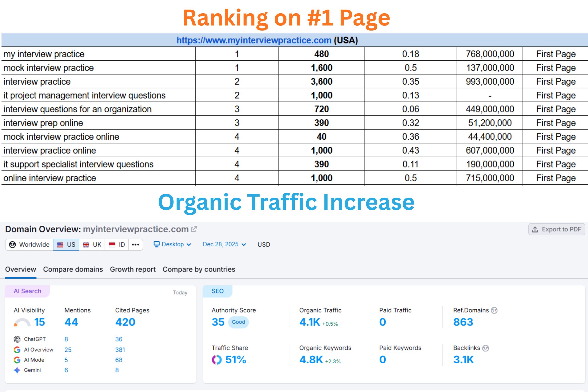Open the Growth report tab
Screen dimensions: 588x392
tap(133, 269)
